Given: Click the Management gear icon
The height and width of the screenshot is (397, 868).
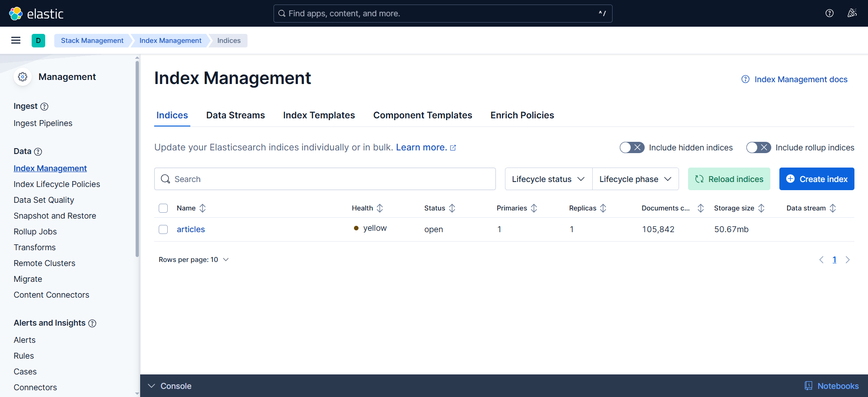Looking at the screenshot, I should point(23,77).
